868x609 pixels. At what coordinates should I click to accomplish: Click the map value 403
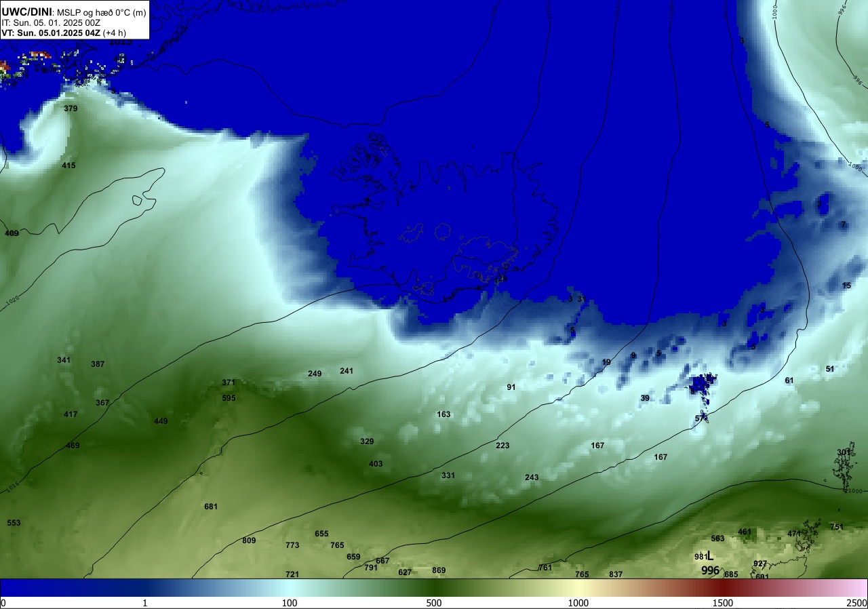pyautogui.click(x=376, y=464)
